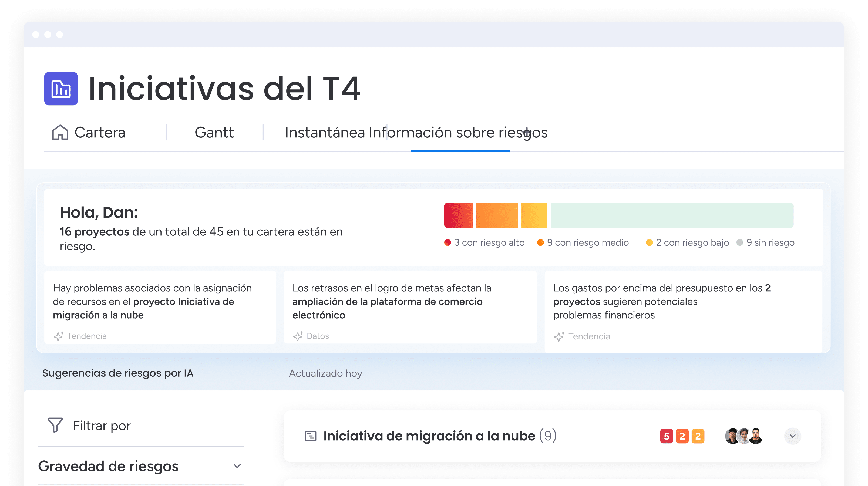Click the red badge with 5
The width and height of the screenshot is (868, 486).
(667, 437)
